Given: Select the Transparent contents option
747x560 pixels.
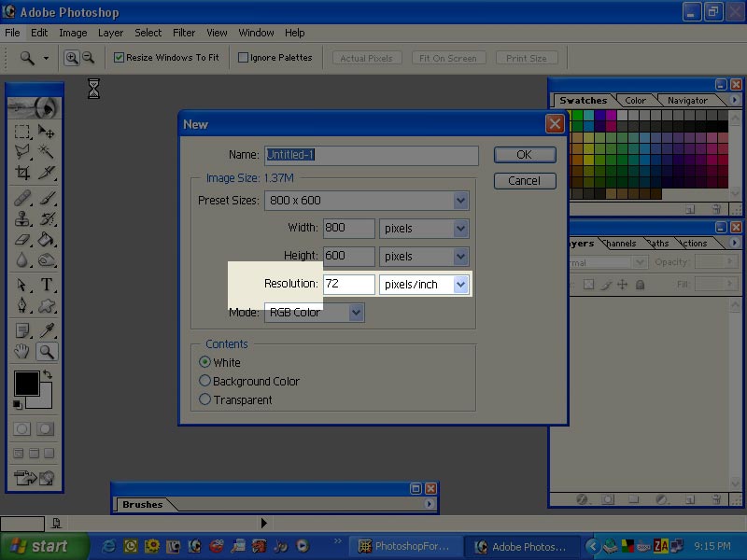Looking at the screenshot, I should click(x=205, y=399).
